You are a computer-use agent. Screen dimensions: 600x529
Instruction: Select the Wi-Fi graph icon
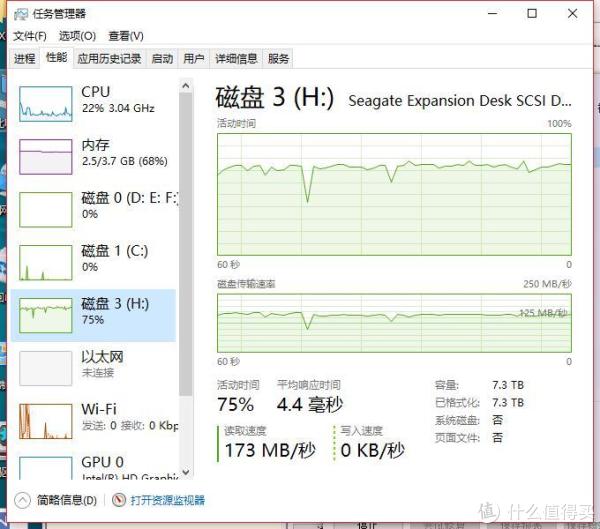pyautogui.click(x=46, y=421)
